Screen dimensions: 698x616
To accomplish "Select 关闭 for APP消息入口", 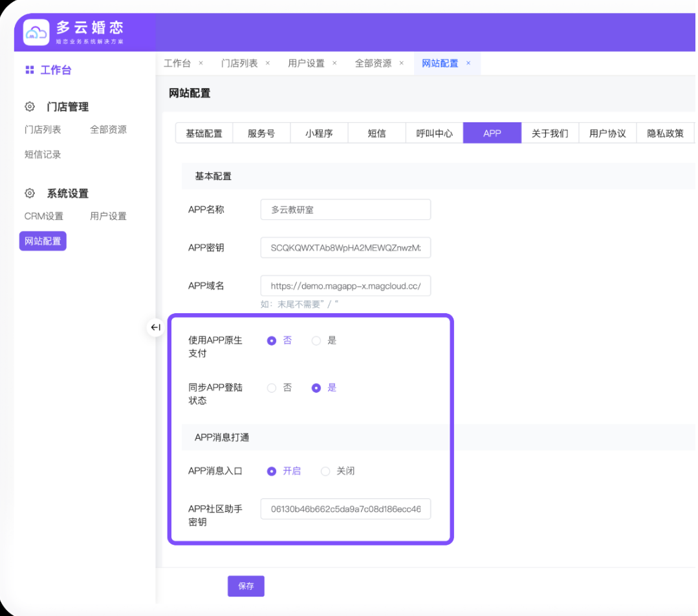I will coord(325,471).
